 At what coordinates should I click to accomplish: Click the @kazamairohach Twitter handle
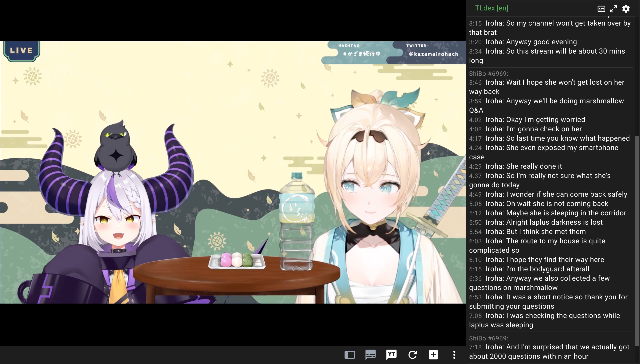pos(433,54)
